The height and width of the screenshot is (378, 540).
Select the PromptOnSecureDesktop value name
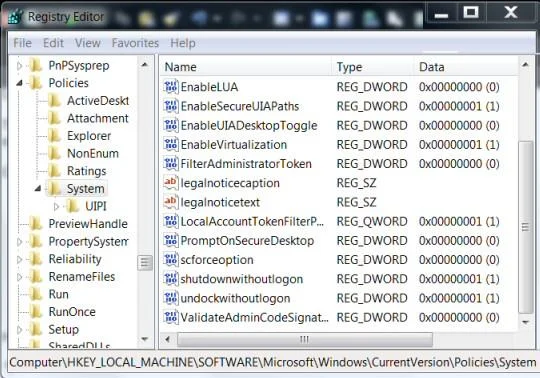coord(247,241)
